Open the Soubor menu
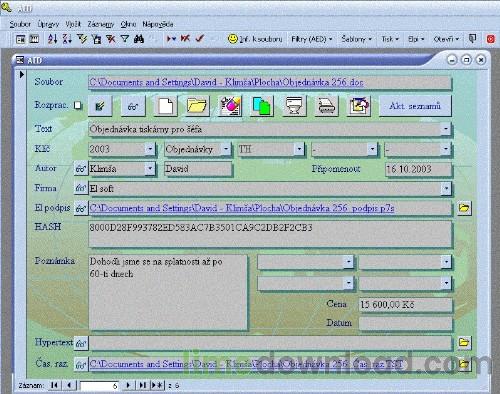The width and height of the screenshot is (500, 394). 20,24
